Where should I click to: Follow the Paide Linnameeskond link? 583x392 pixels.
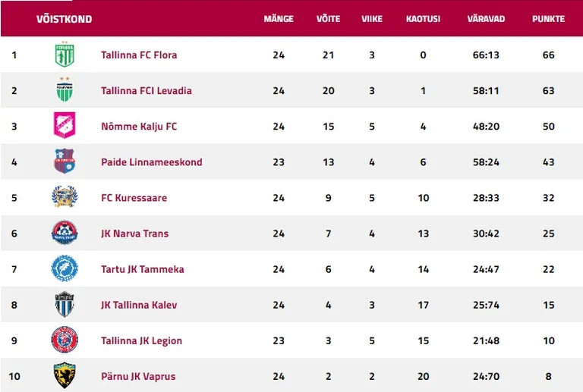pyautogui.click(x=152, y=162)
